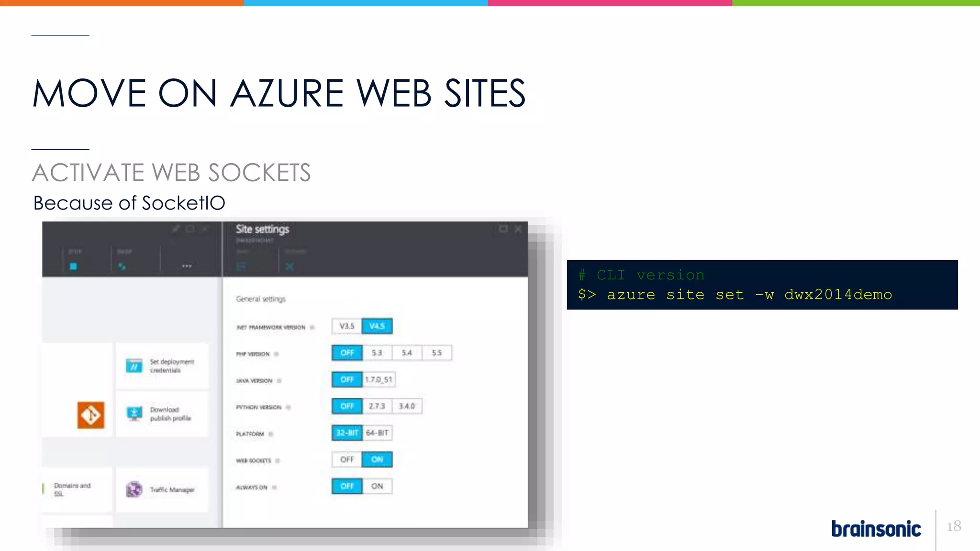Viewport: 980px width, 551px height.
Task: Click info icon beside Java Version
Action: (279, 381)
